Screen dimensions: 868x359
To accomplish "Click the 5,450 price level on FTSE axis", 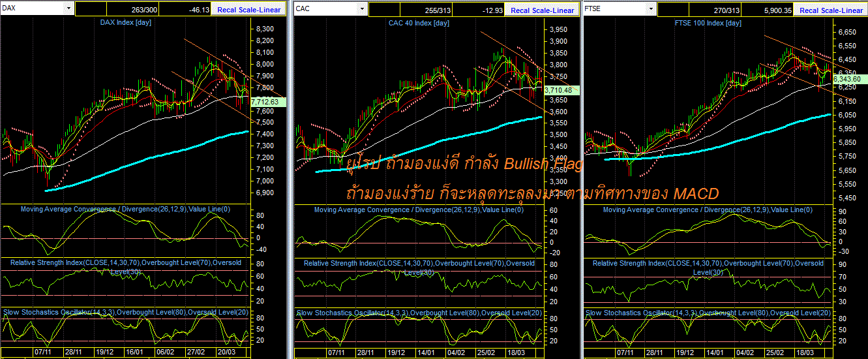I will pyautogui.click(x=846, y=198).
